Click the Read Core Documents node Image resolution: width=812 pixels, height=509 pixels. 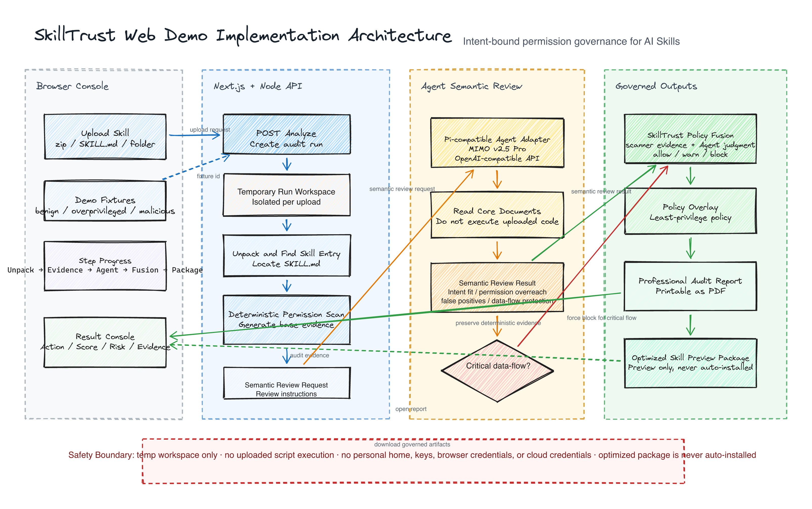tap(497, 215)
